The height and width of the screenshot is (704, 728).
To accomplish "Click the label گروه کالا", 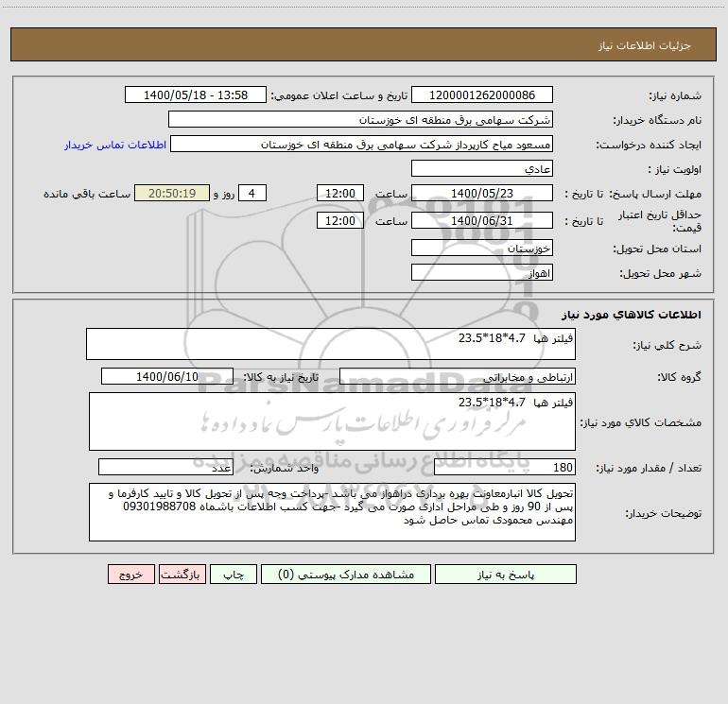I will point(679,377).
